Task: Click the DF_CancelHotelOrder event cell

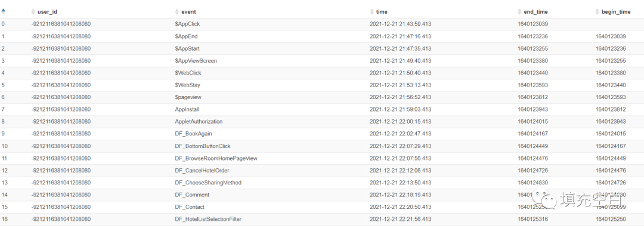Action: pos(202,171)
